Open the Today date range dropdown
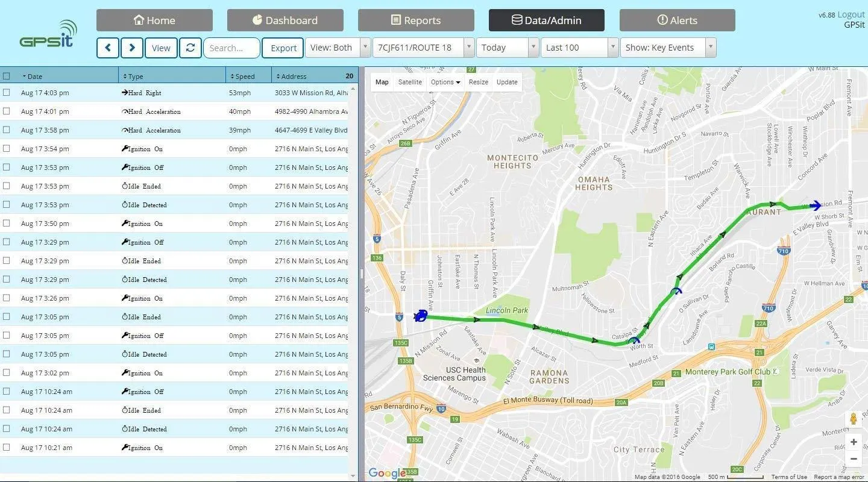This screenshot has height=482, width=868. (x=508, y=48)
